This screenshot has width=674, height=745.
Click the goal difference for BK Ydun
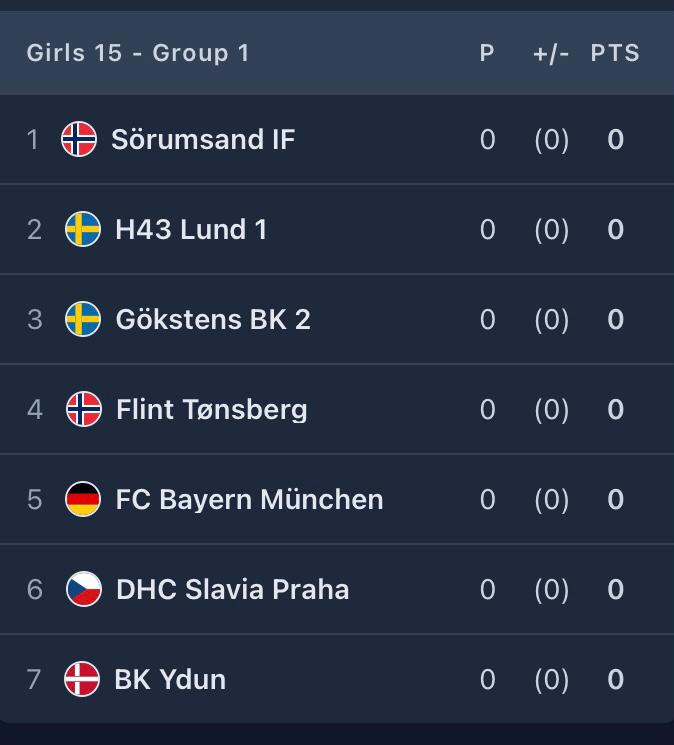pos(551,679)
